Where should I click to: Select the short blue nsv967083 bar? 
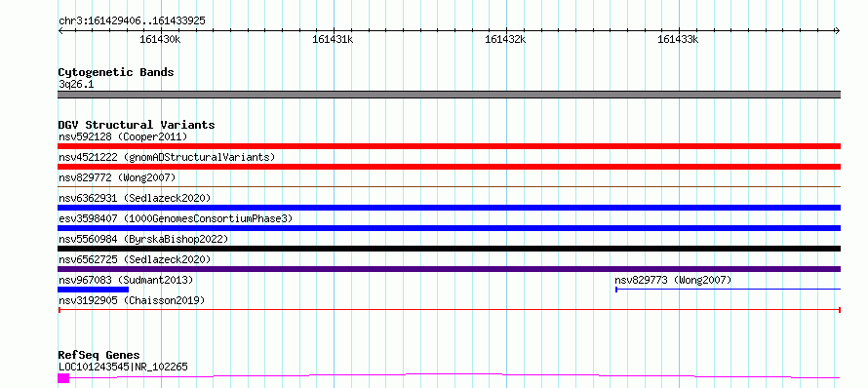[93, 290]
